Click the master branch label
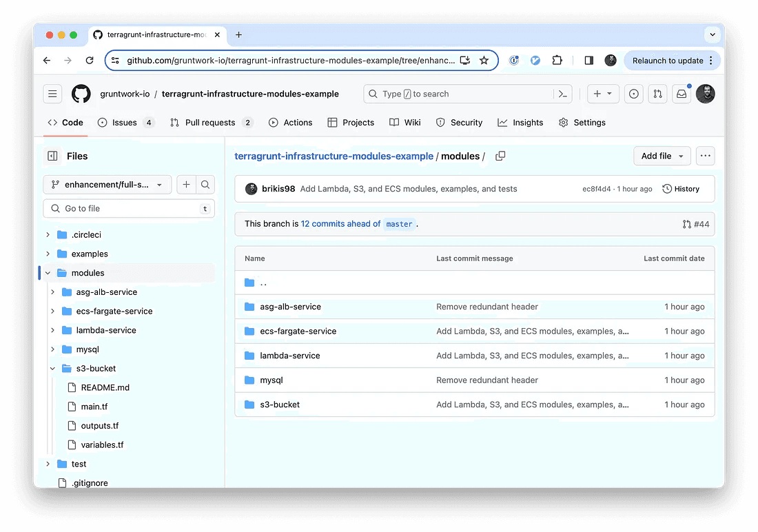758x532 pixels. coord(399,224)
